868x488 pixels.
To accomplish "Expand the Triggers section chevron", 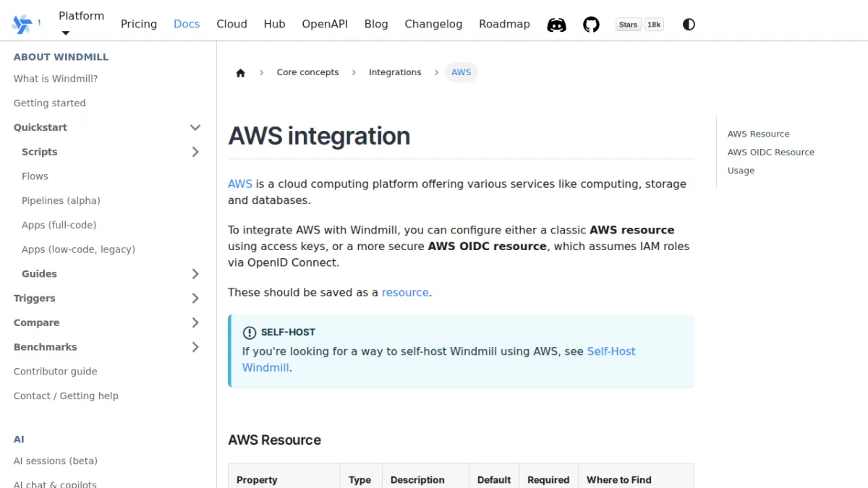I will click(195, 299).
